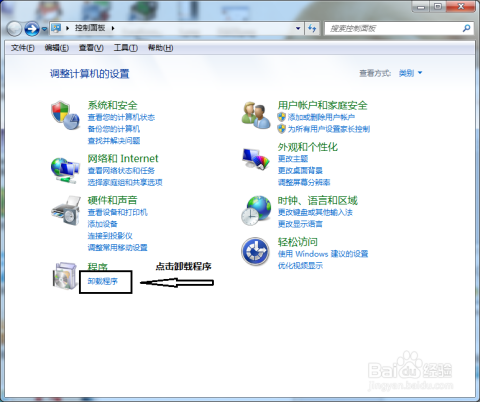Expand the View by 类别 dropdown
Viewport: 480px width, 402px height.
[411, 73]
